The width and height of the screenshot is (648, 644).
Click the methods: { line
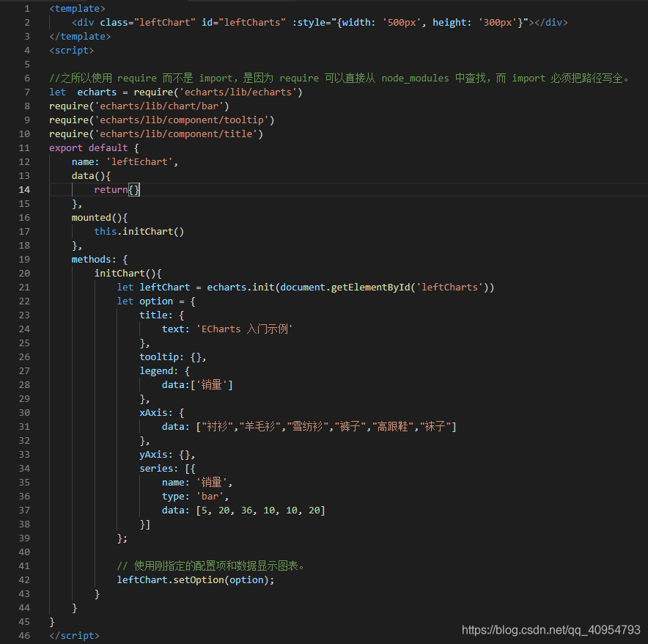tap(100, 260)
